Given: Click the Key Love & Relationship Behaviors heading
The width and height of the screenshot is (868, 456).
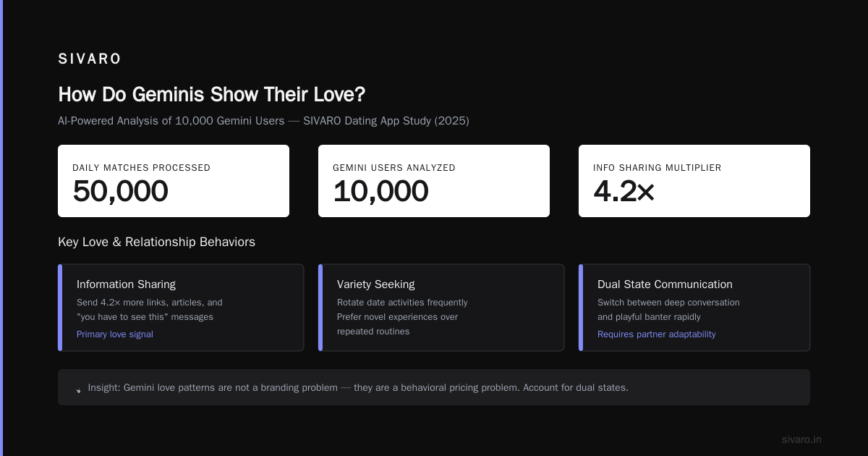Looking at the screenshot, I should 156,242.
